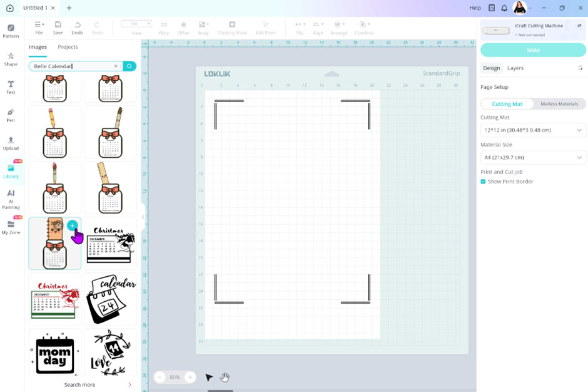Viewport: 588px width, 392px height.
Task: Select the Text tool
Action: [11, 87]
